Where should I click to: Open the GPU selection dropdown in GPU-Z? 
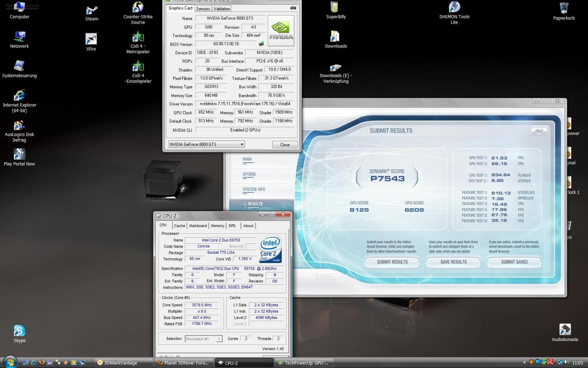point(207,144)
